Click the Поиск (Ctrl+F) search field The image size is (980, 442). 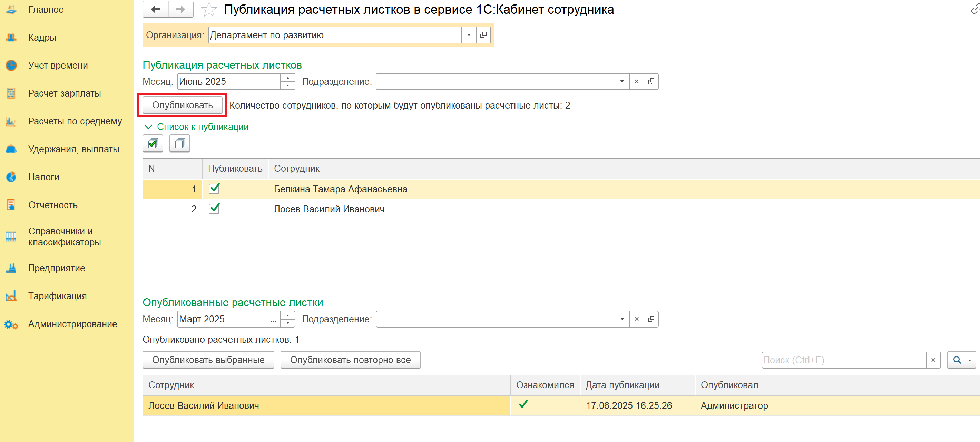843,360
